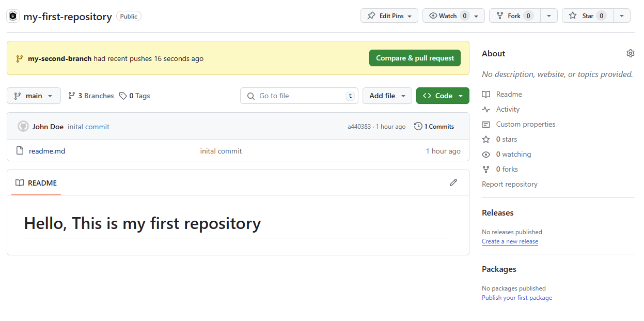Click the readme.md file icon
This screenshot has width=644, height=321.
coord(20,151)
